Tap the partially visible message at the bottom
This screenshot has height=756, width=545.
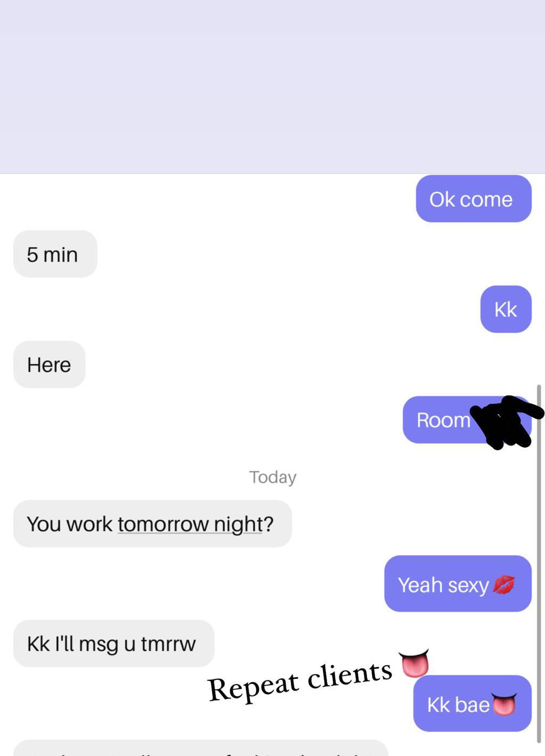pyautogui.click(x=201, y=748)
